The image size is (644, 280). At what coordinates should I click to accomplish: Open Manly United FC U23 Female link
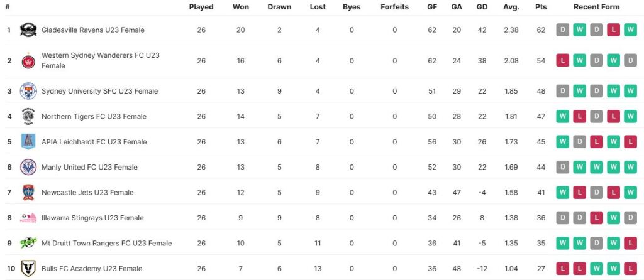[89, 167]
